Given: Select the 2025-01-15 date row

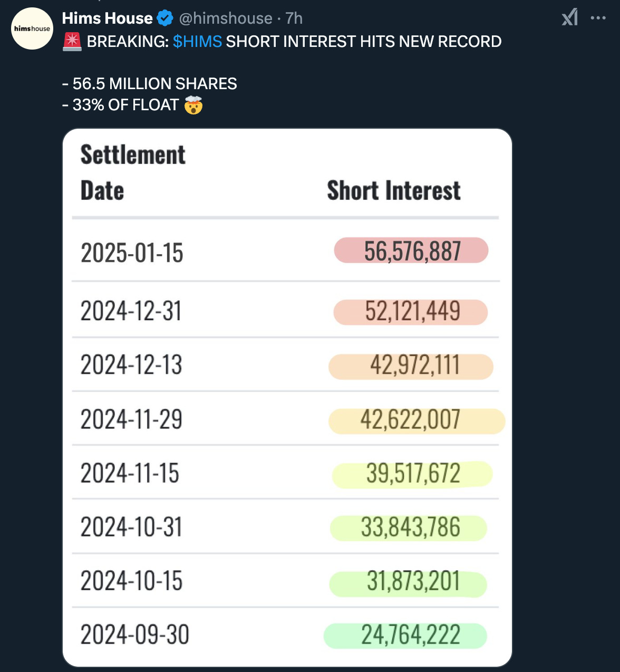Looking at the screenshot, I should pos(285,251).
